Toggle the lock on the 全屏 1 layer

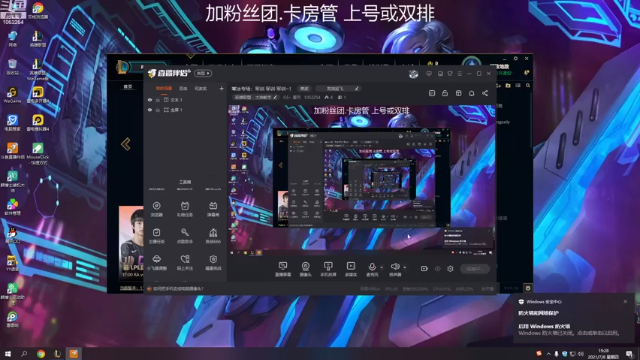coord(158,110)
